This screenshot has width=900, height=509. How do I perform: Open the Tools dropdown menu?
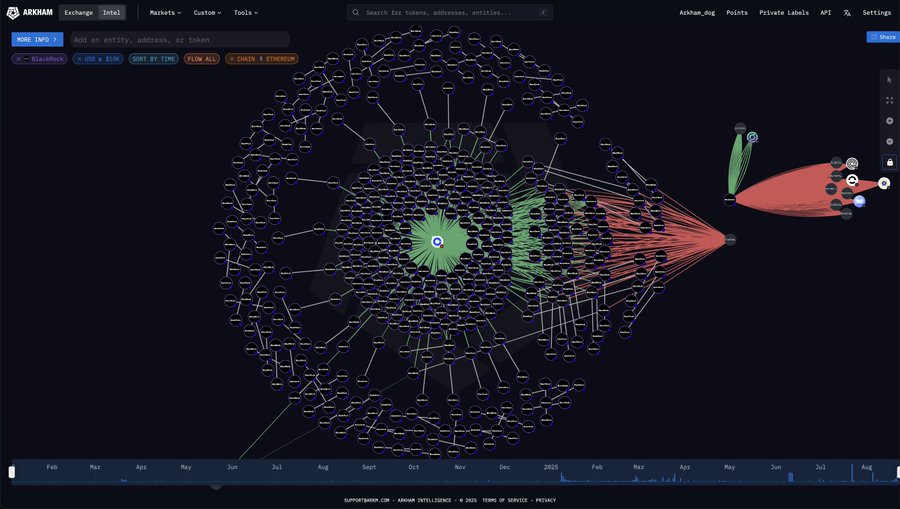click(x=246, y=13)
